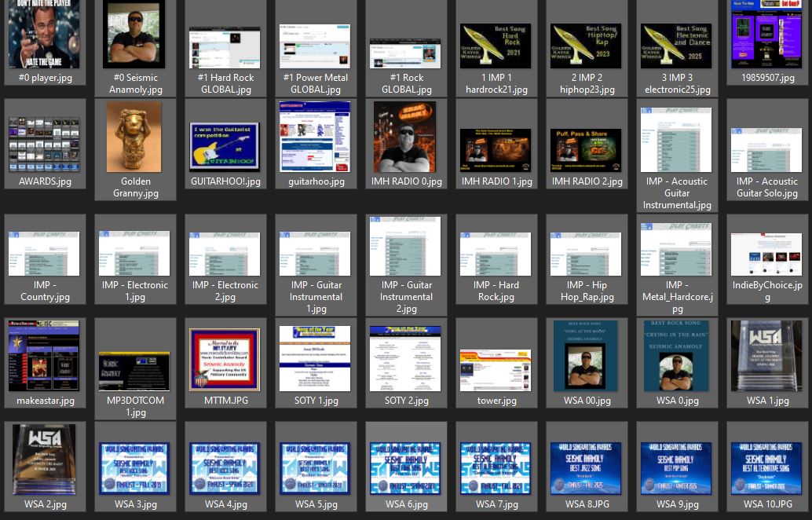Viewport: 812px width, 520px height.
Task: Select the Golden Granny.jpg thumbnail
Action: coord(135,137)
